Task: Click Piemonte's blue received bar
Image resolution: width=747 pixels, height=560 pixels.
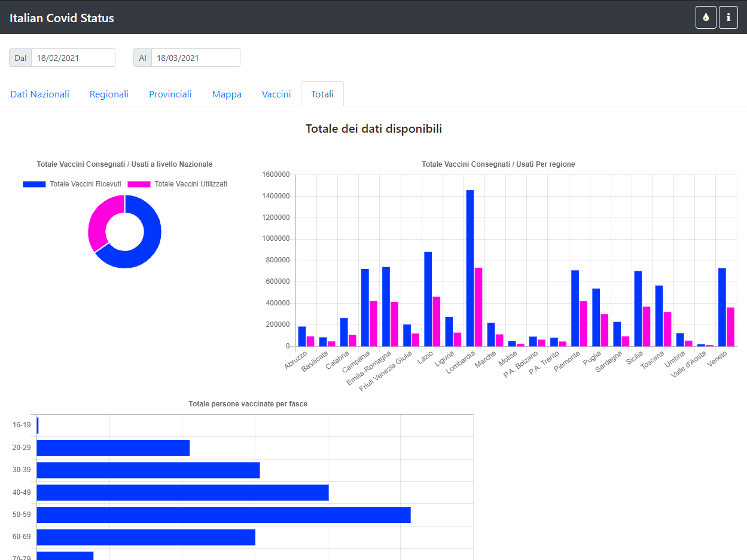Action: click(x=575, y=308)
